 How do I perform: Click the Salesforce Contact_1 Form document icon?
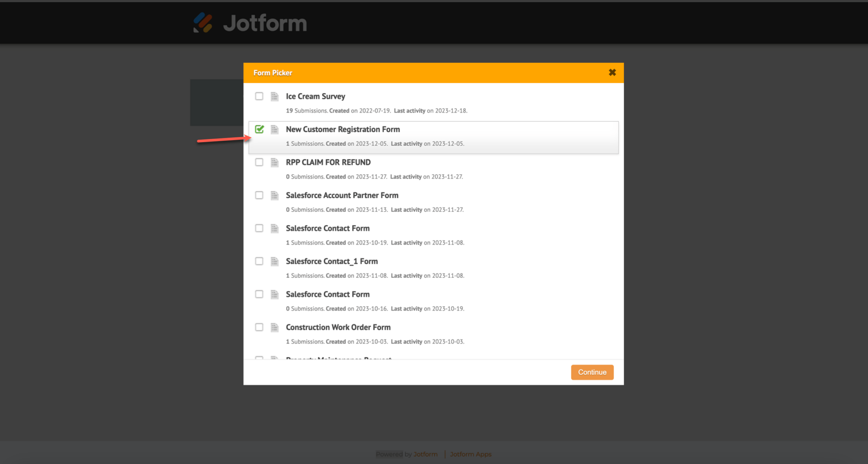click(x=275, y=261)
